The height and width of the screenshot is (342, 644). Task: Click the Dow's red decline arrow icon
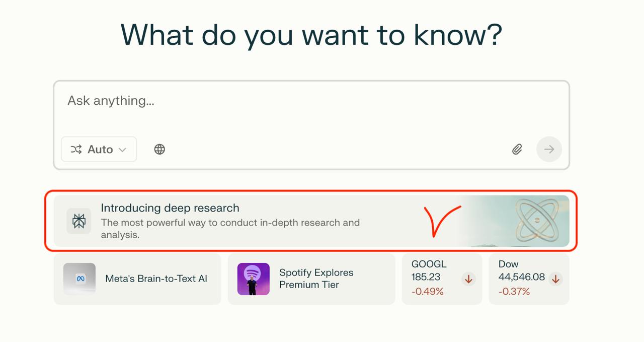(555, 278)
